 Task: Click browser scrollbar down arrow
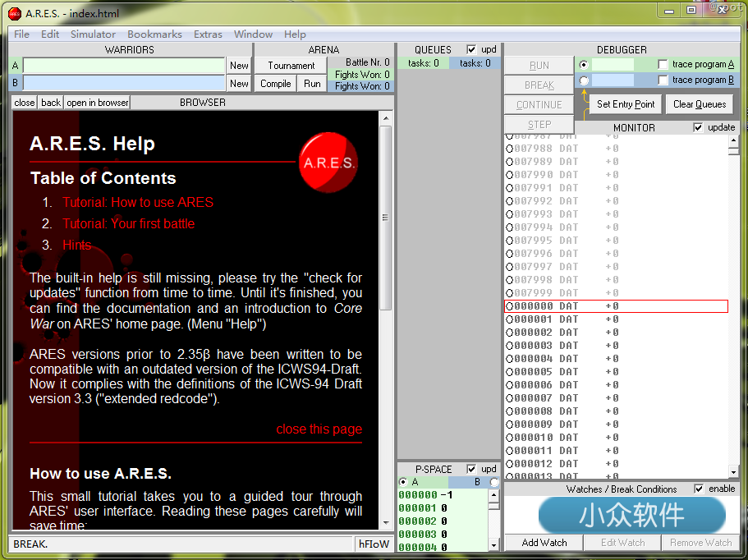(x=386, y=523)
